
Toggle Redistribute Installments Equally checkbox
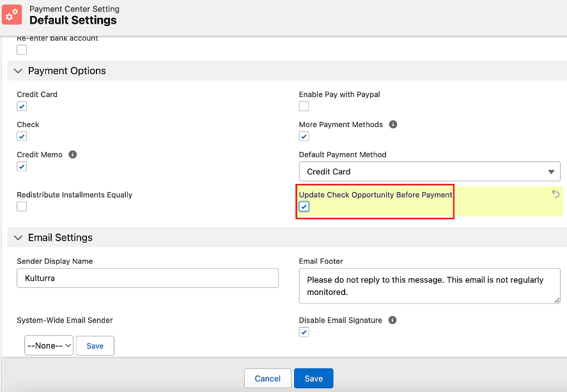pyautogui.click(x=22, y=207)
